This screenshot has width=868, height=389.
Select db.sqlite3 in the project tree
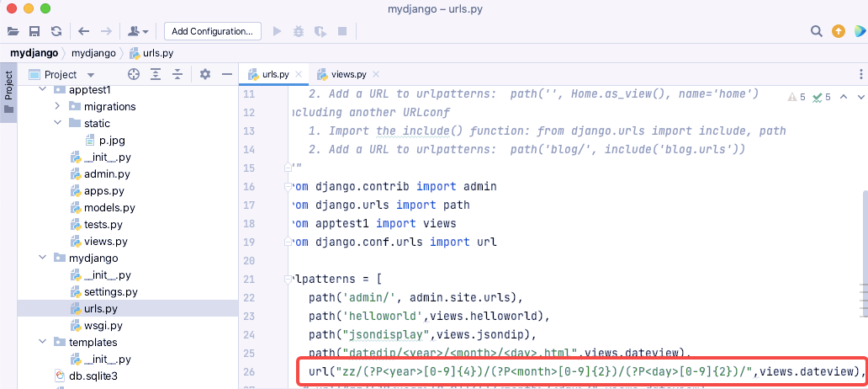tap(86, 376)
